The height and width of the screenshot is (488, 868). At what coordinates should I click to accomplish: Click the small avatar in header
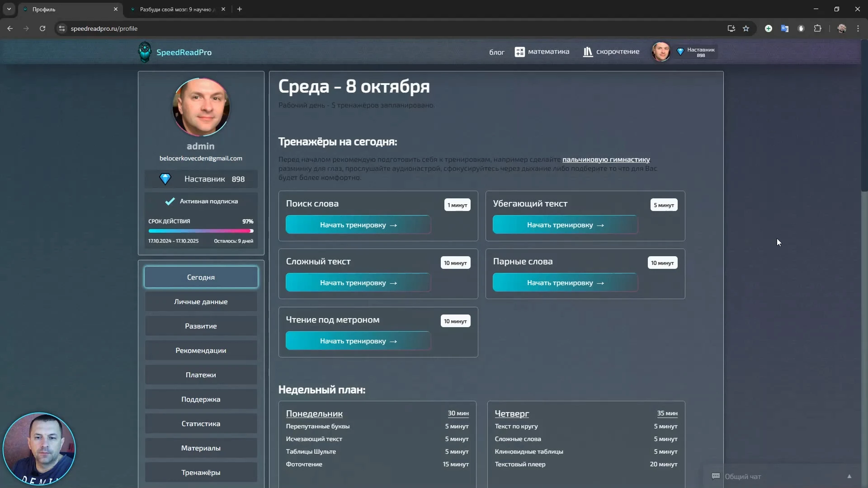point(661,52)
